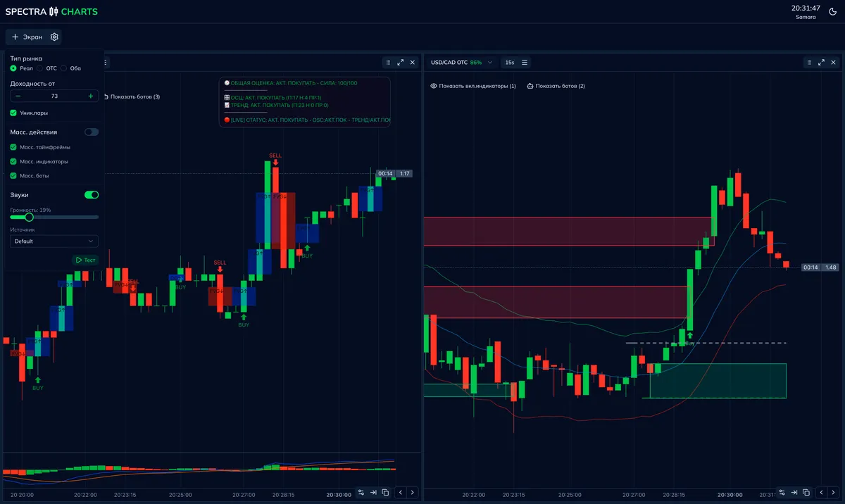The height and width of the screenshot is (504, 845).
Task: Jump to latest candle on USD/CAD chart
Action: coord(794,492)
